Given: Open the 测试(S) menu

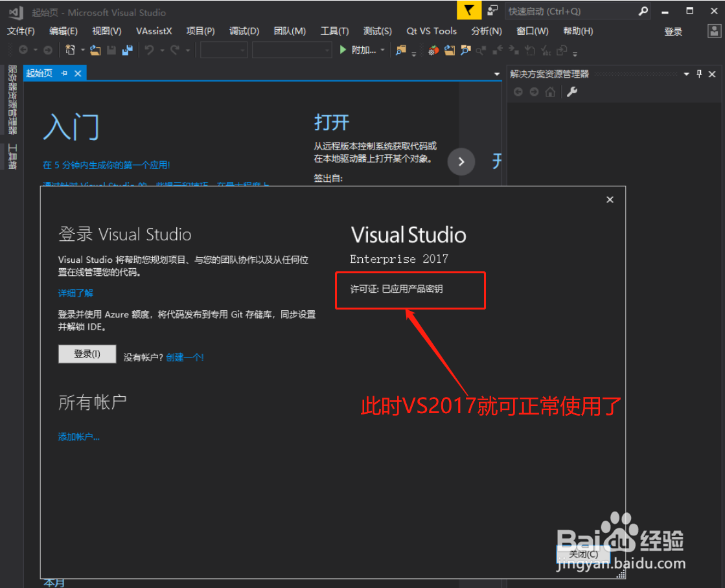Looking at the screenshot, I should tap(377, 31).
